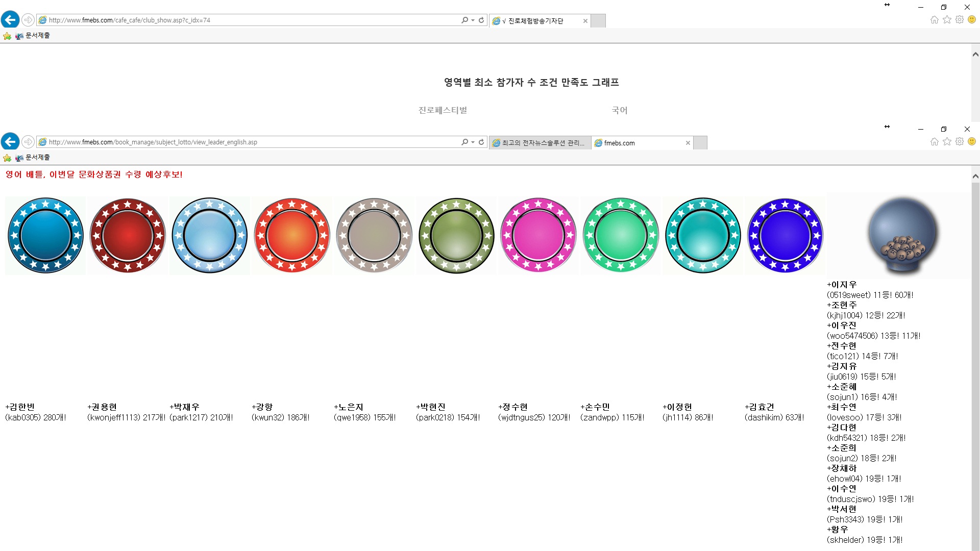This screenshot has height=551, width=980.
Task: Open new tab button in front window
Action: pos(700,143)
